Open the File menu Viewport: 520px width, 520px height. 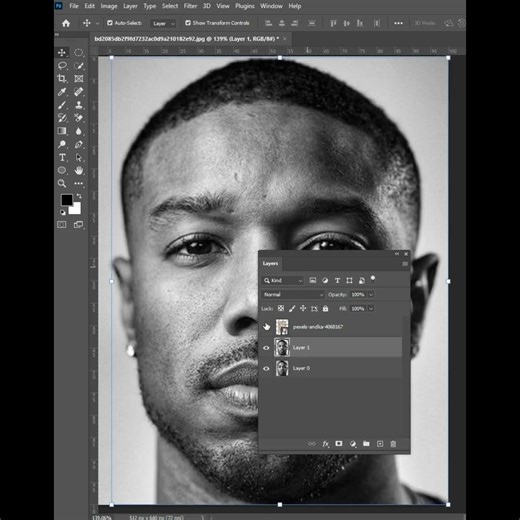[x=74, y=6]
